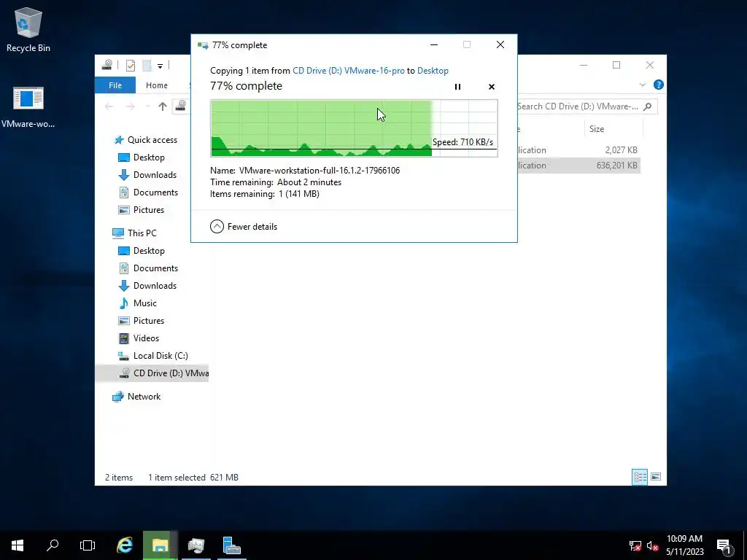This screenshot has height=560, width=747.
Task: Click the New folder quick access icon
Action: 147,65
